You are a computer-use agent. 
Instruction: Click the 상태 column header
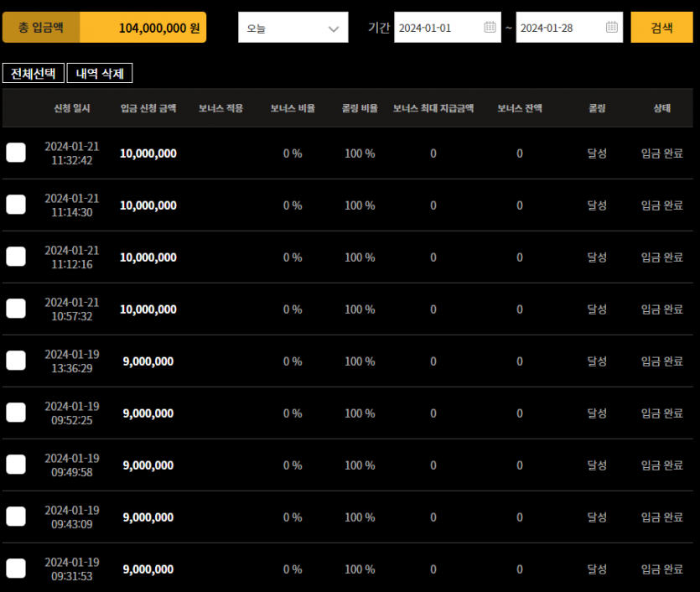[x=662, y=108]
